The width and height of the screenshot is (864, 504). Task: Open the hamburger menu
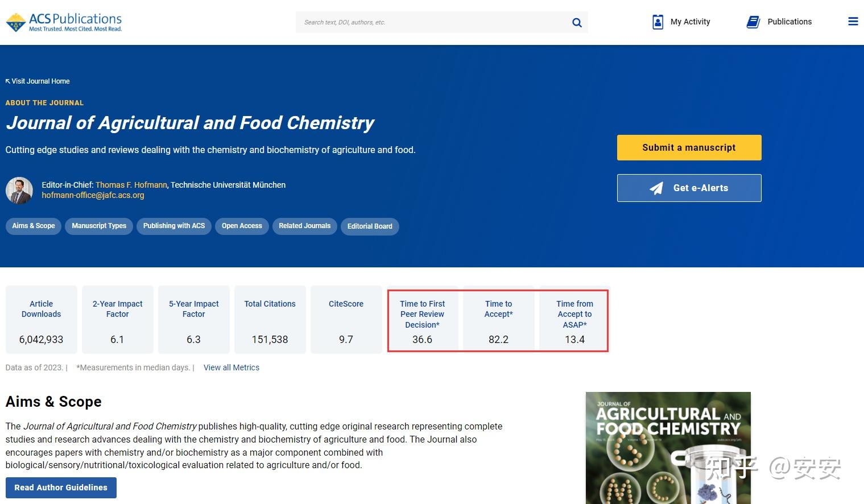point(853,22)
